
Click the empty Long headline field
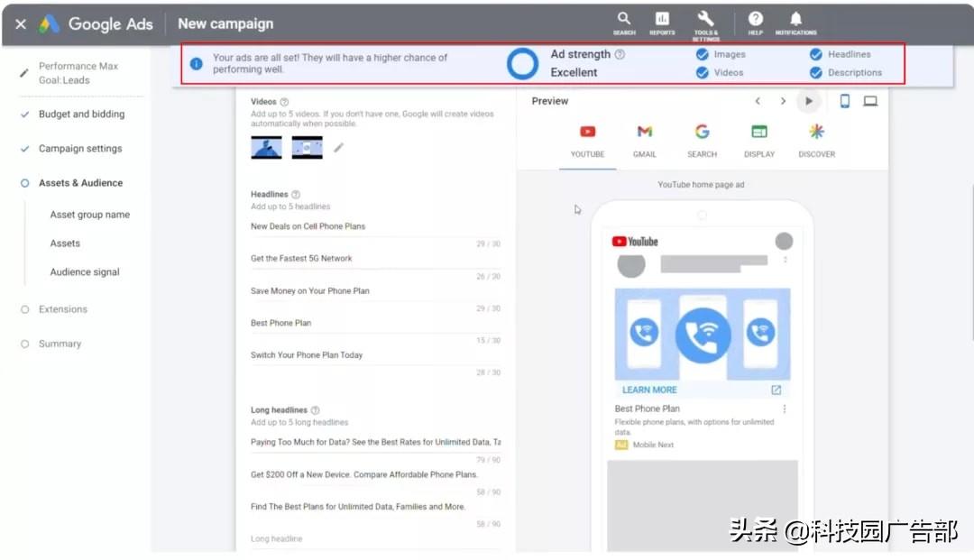pos(375,539)
